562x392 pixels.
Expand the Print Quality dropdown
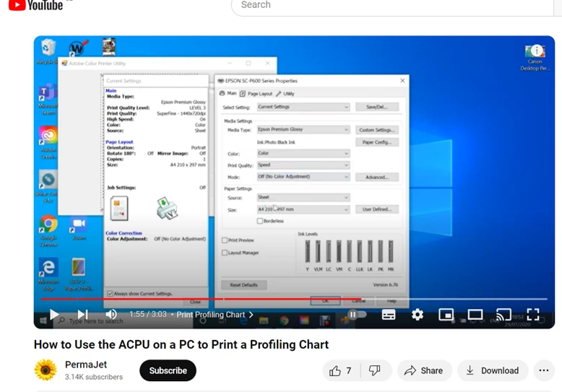(x=303, y=165)
